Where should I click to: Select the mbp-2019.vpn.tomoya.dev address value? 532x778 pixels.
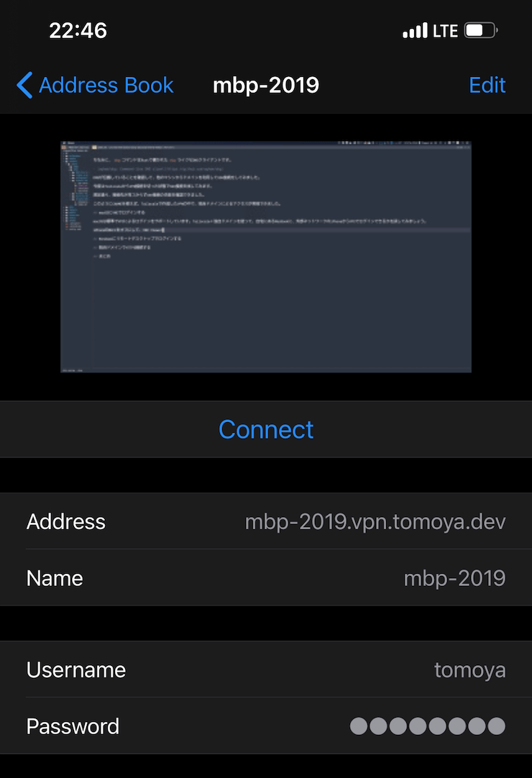point(375,521)
